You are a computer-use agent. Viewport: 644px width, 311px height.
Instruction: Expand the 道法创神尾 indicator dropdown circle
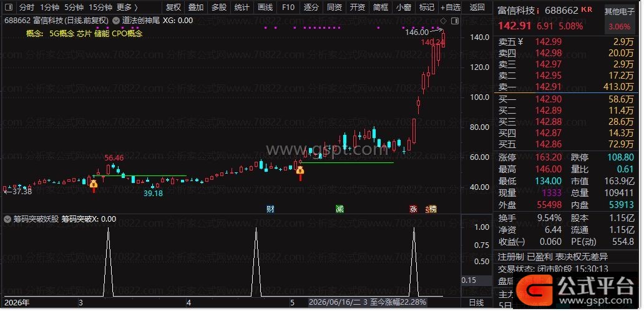(116, 20)
